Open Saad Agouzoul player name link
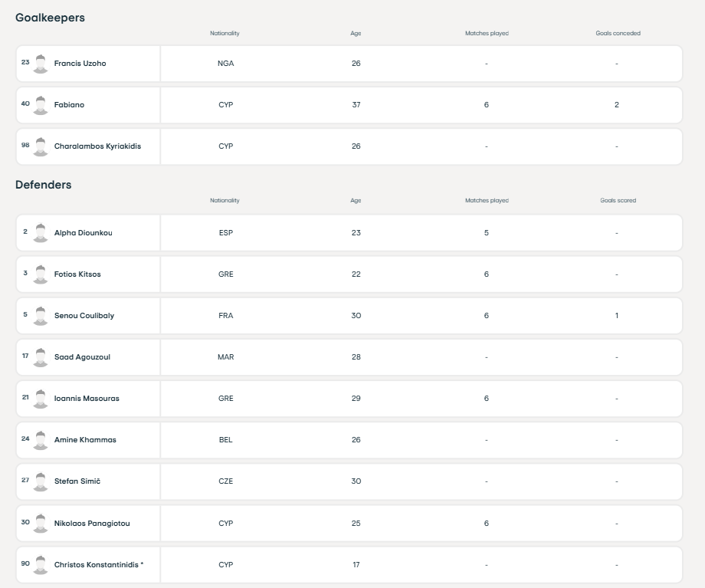 (82, 357)
